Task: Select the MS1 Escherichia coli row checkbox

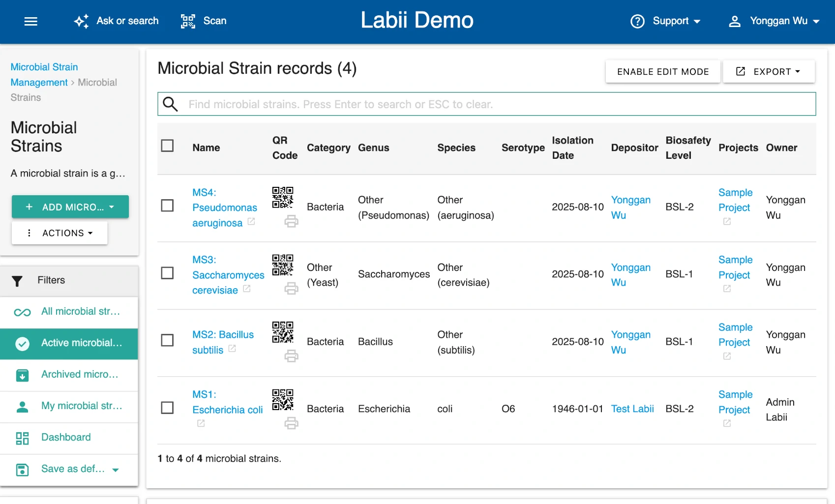Action: point(167,408)
